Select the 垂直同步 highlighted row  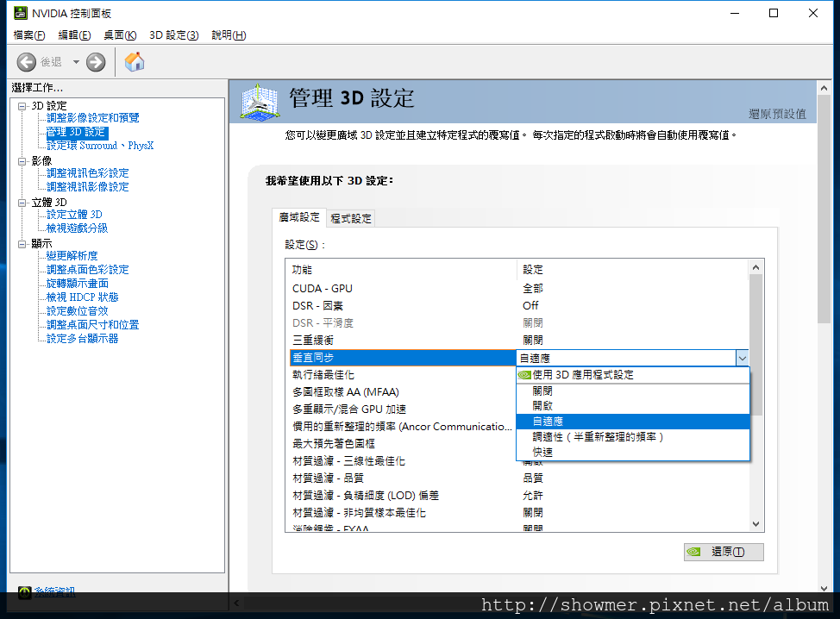coord(403,358)
